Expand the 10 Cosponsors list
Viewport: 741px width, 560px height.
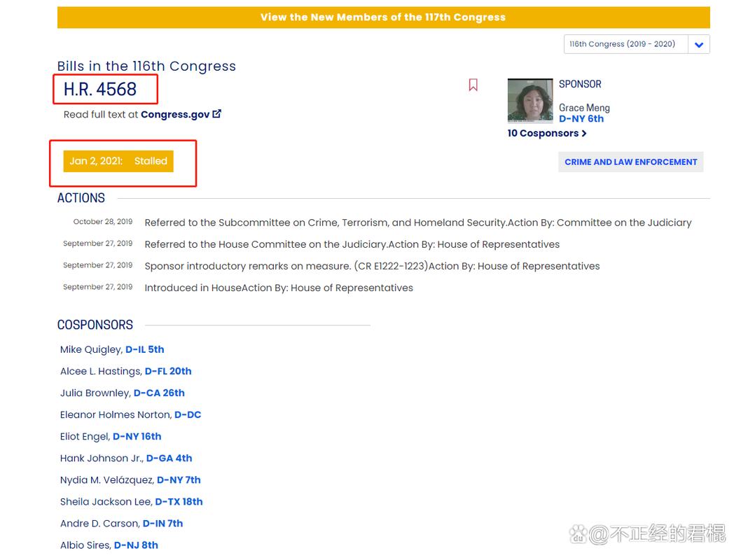(546, 133)
